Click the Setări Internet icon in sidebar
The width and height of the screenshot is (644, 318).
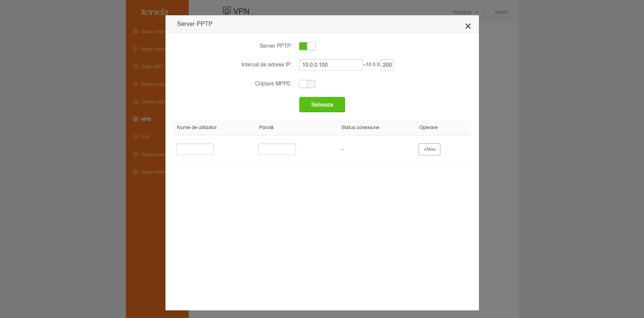click(135, 49)
